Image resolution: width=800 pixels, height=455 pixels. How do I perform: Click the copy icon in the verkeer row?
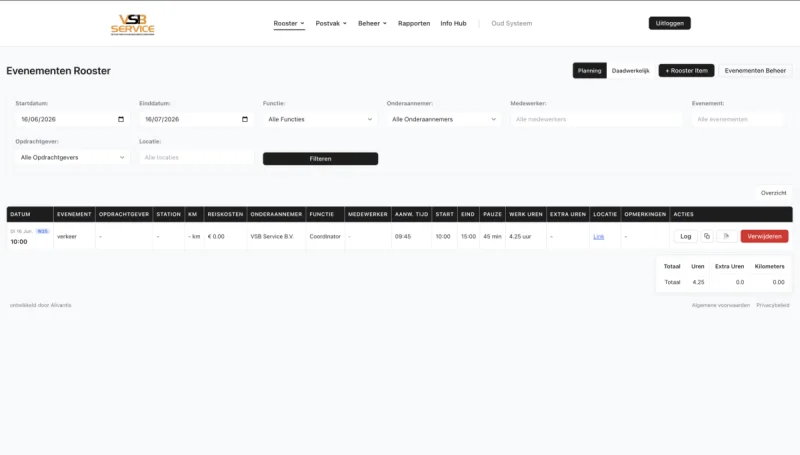(707, 236)
